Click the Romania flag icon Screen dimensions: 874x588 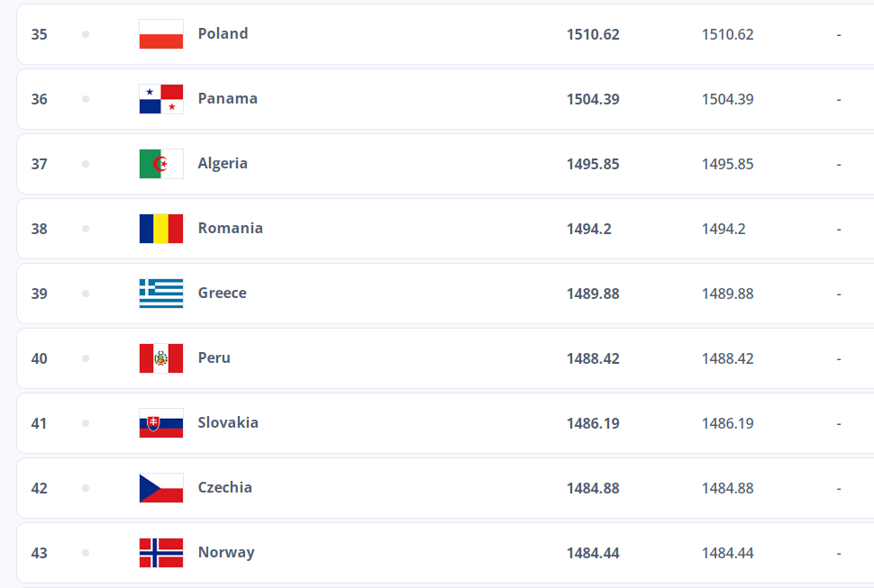pyautogui.click(x=161, y=229)
